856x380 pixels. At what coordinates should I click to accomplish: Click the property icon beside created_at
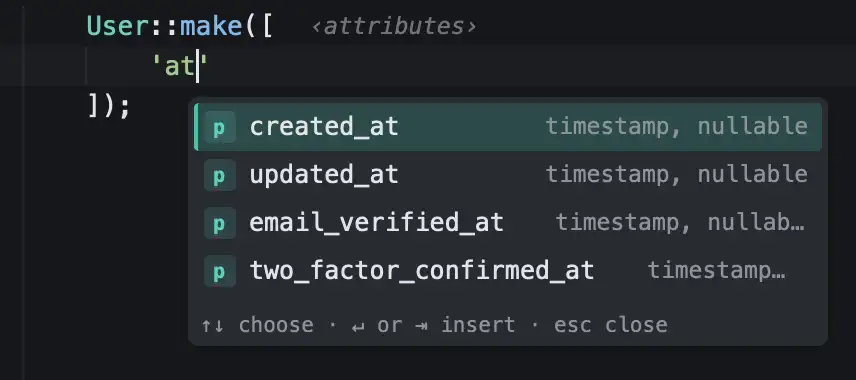219,127
